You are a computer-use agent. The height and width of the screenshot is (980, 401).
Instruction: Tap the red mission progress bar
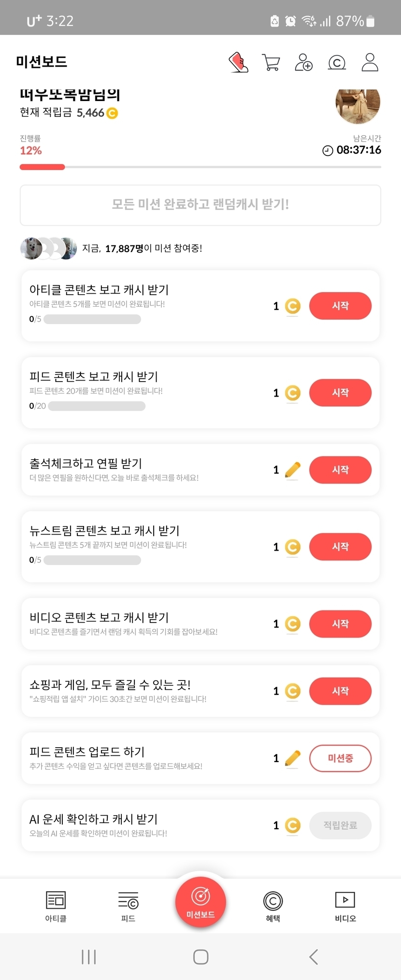coord(43,167)
